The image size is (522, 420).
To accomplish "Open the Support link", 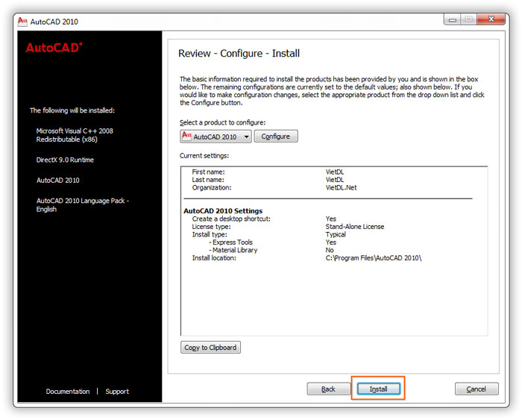I will [x=117, y=392].
